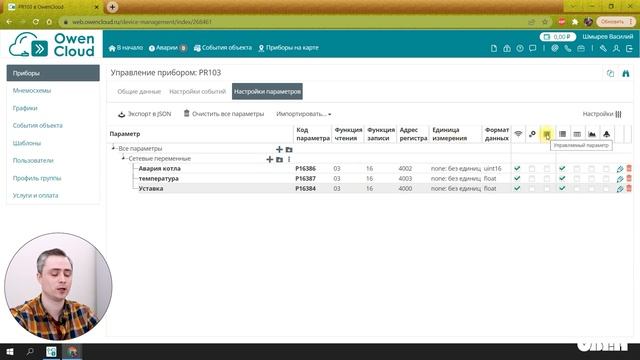Add a parameter to Сетевые переменные

click(269, 159)
